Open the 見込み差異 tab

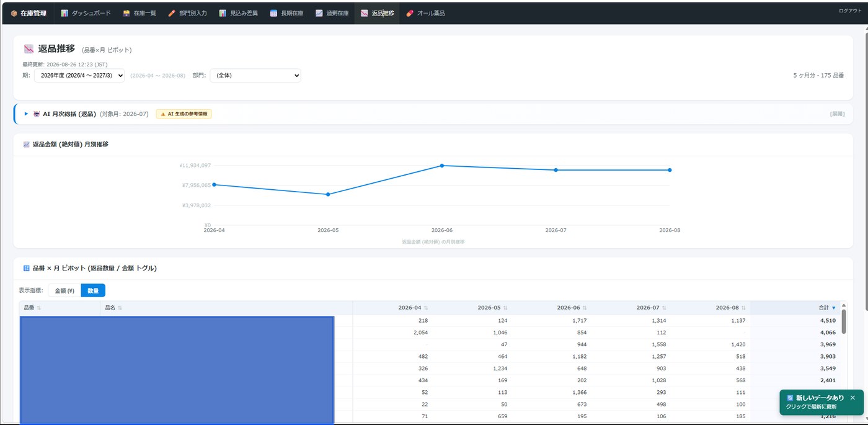(x=238, y=13)
